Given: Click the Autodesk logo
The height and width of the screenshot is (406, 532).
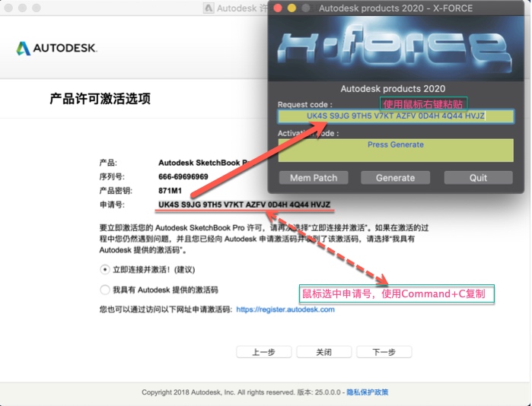Looking at the screenshot, I should click(56, 48).
